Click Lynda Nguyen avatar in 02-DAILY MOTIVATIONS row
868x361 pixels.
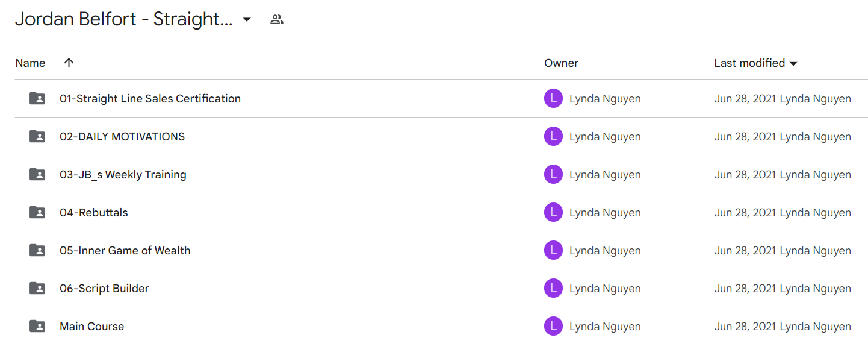coord(553,136)
